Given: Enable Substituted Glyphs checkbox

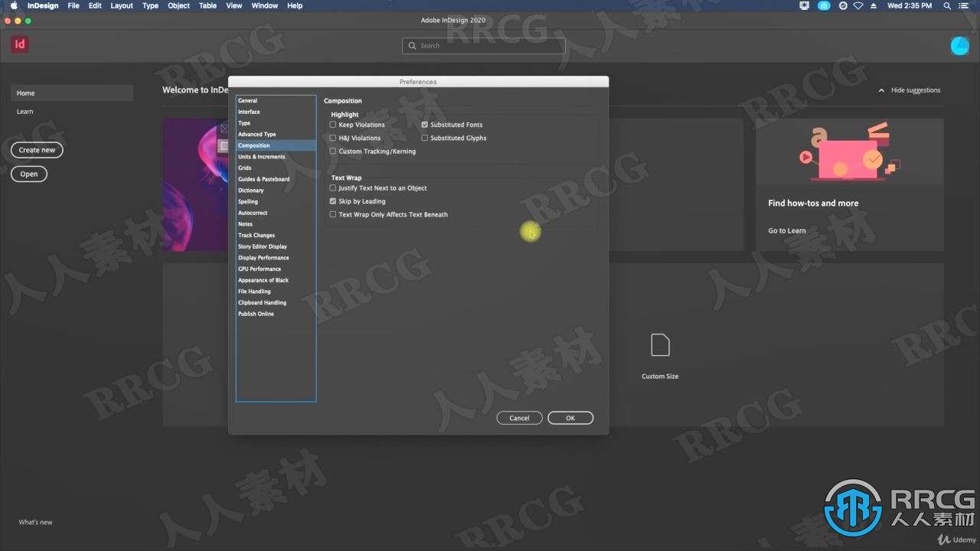Looking at the screenshot, I should (x=425, y=139).
